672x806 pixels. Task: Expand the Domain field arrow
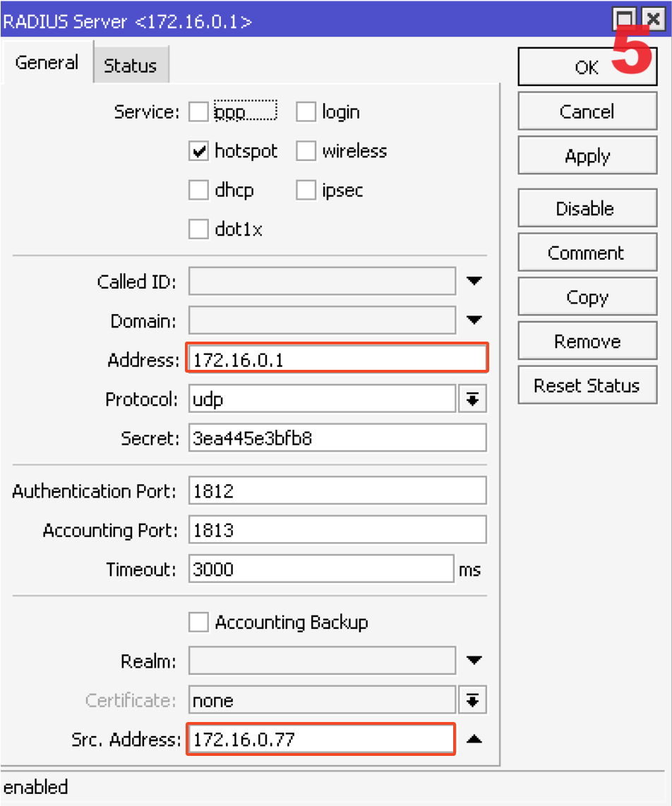point(474,321)
